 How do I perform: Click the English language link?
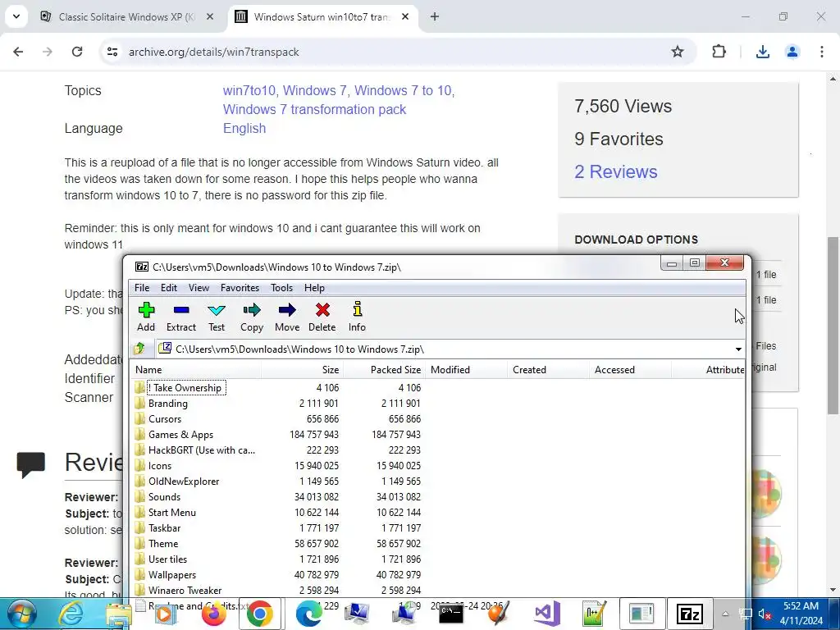(x=244, y=129)
